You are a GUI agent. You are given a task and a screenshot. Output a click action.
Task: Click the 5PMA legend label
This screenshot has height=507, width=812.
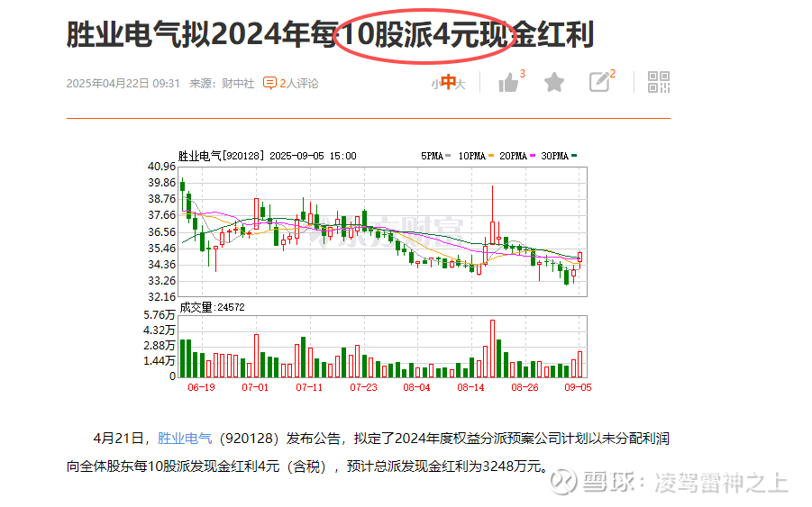(432, 156)
